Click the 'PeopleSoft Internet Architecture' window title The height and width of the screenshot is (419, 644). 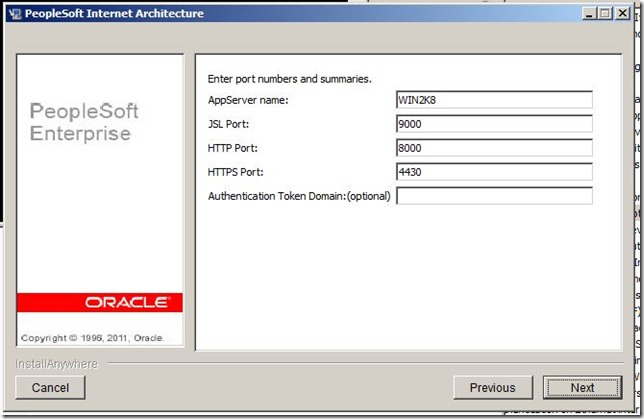tap(114, 14)
